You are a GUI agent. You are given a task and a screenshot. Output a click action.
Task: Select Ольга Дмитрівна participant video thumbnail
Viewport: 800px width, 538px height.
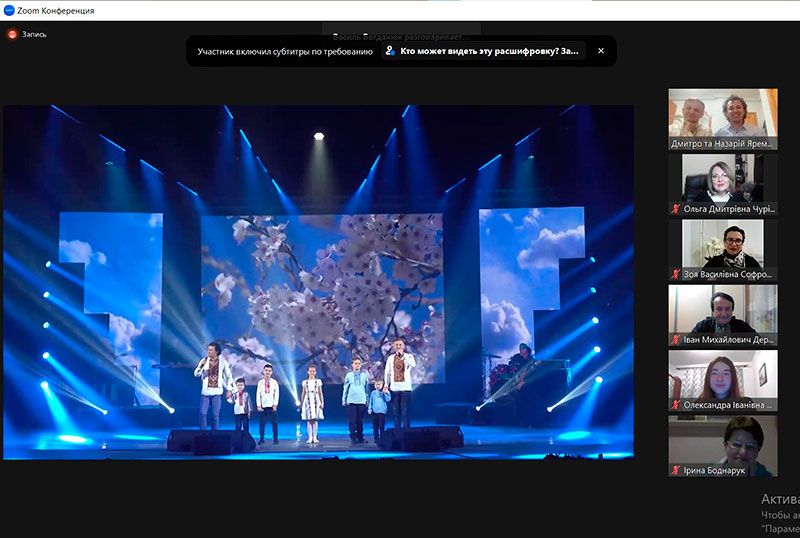(x=723, y=184)
